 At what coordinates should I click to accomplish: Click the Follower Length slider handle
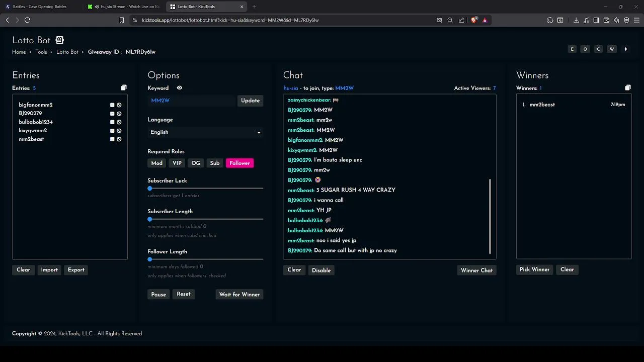(150, 259)
